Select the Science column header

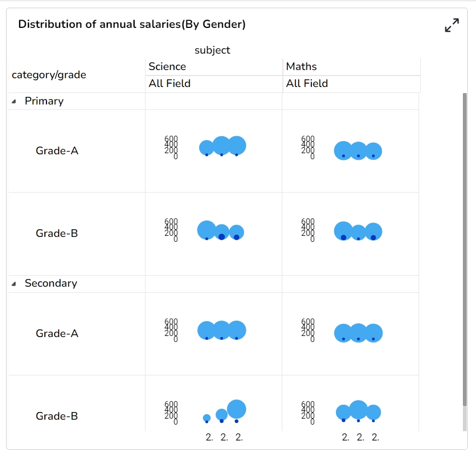(167, 67)
